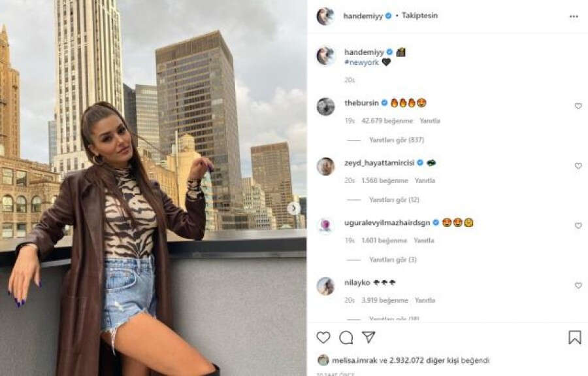This screenshot has width=588, height=376.
Task: Open handemiyy profile picture in header
Action: [x=325, y=16]
